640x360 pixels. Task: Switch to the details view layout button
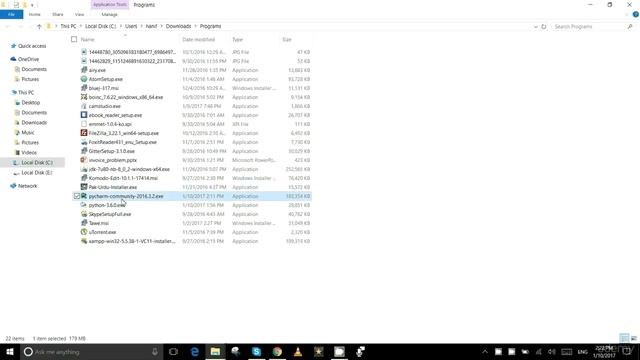point(624,338)
